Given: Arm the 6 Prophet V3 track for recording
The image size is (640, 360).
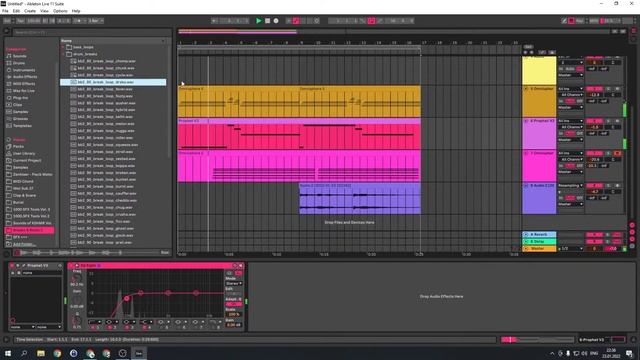Looking at the screenshot, I should tap(617, 121).
